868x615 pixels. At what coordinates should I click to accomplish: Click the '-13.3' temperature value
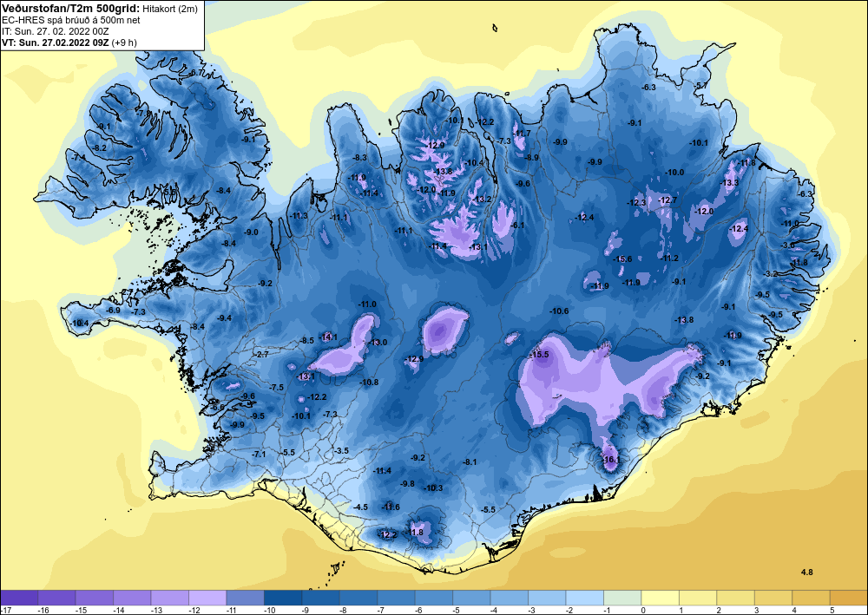(729, 182)
